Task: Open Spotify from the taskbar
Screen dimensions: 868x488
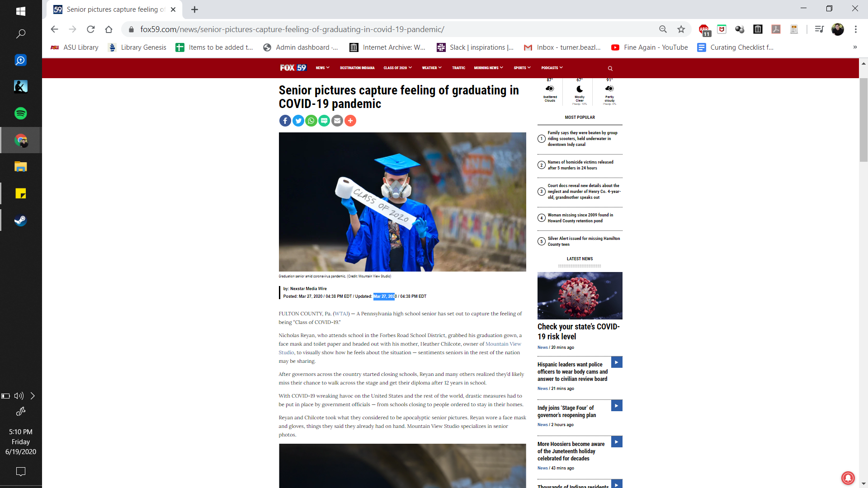Action: click(x=21, y=113)
